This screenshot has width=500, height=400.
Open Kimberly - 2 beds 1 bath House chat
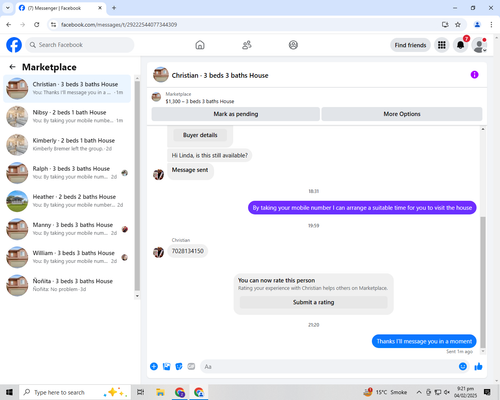pyautogui.click(x=67, y=145)
